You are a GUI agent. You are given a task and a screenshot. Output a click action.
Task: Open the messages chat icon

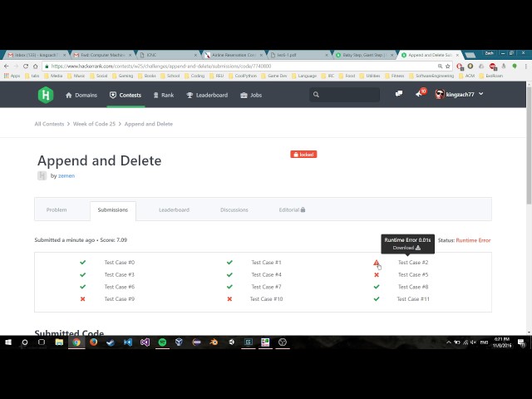click(x=399, y=94)
